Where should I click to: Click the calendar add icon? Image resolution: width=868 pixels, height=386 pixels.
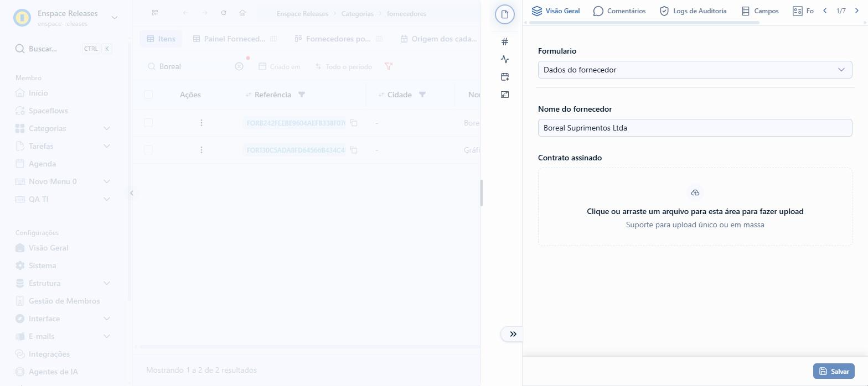(x=504, y=77)
